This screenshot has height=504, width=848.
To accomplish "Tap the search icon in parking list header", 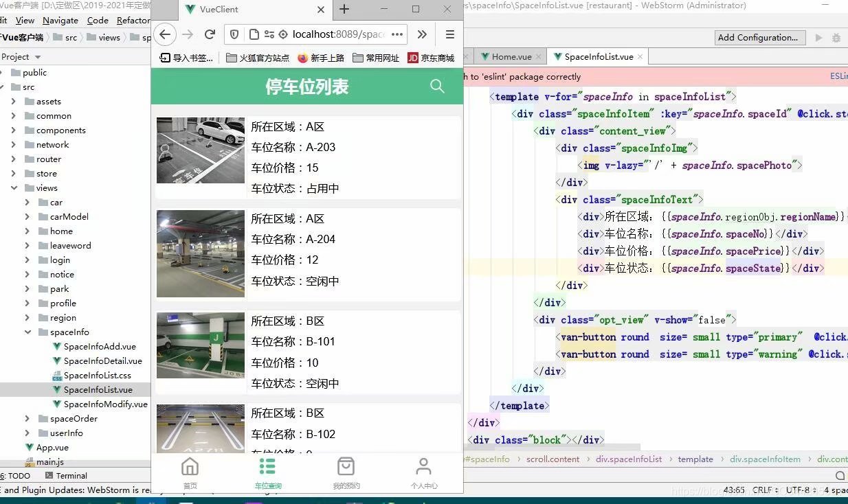I will point(437,86).
